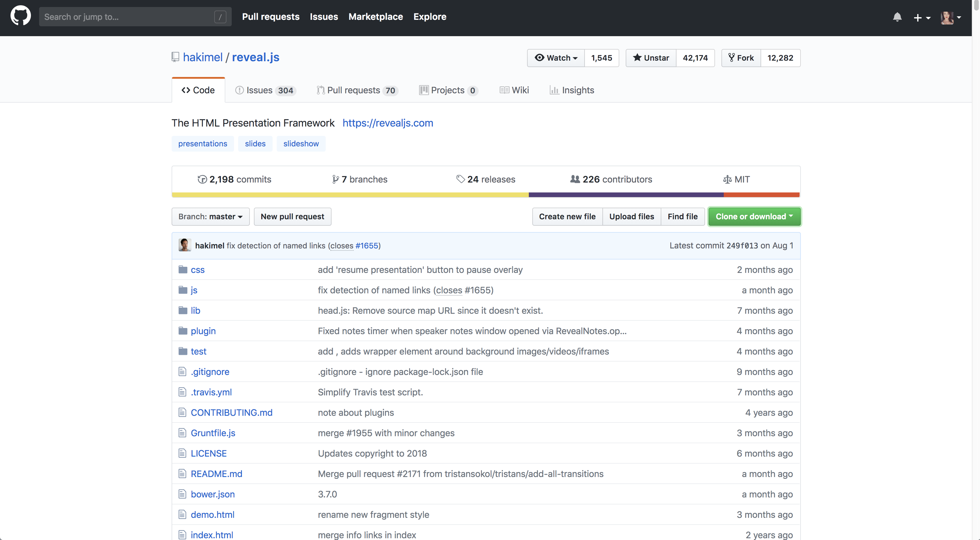Screen dimensions: 980x540
Task: Open issue #1655 in latest commit
Action: click(x=367, y=246)
